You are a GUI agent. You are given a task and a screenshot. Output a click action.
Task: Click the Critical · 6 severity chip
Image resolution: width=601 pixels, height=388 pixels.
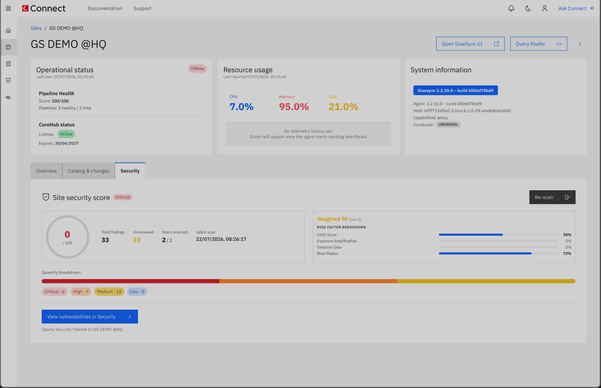click(x=54, y=291)
